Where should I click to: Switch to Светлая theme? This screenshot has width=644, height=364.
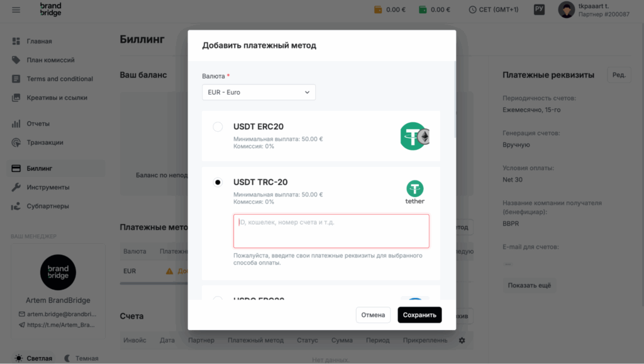(x=34, y=358)
